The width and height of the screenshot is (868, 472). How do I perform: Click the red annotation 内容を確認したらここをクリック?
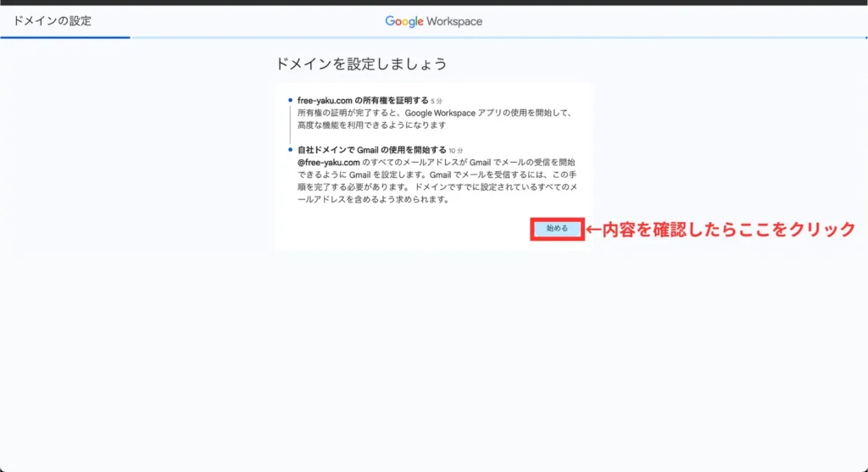point(729,230)
